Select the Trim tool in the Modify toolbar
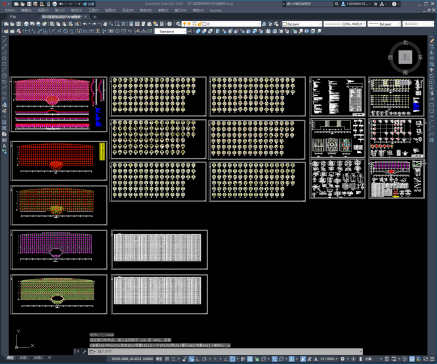This screenshot has width=437, height=364. coord(432,93)
